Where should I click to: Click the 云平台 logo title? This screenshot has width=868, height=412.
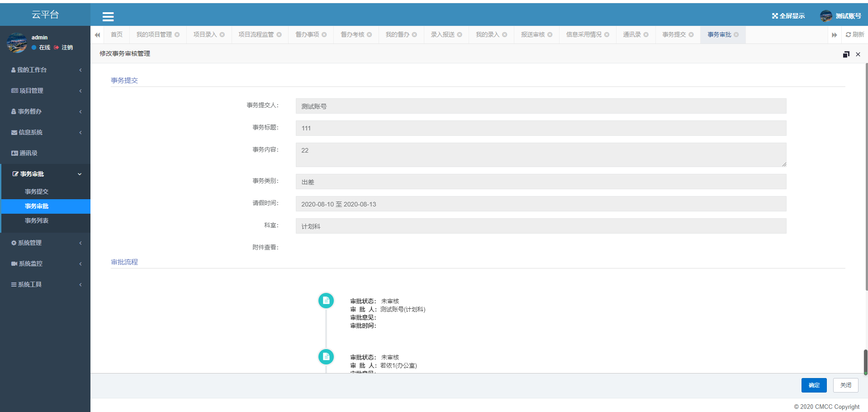45,14
